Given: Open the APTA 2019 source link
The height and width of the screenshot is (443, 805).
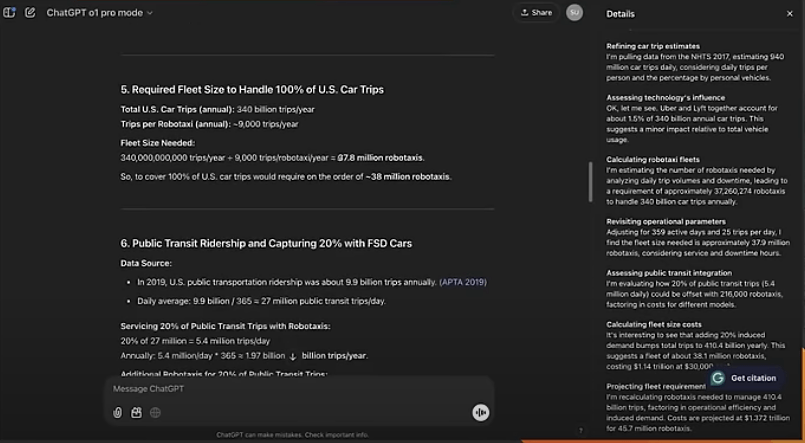Looking at the screenshot, I should point(462,282).
